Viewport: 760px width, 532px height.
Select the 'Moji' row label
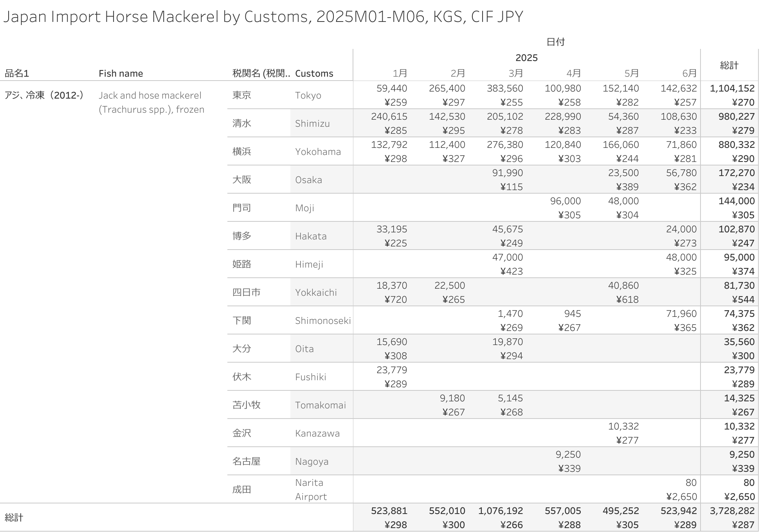point(304,208)
